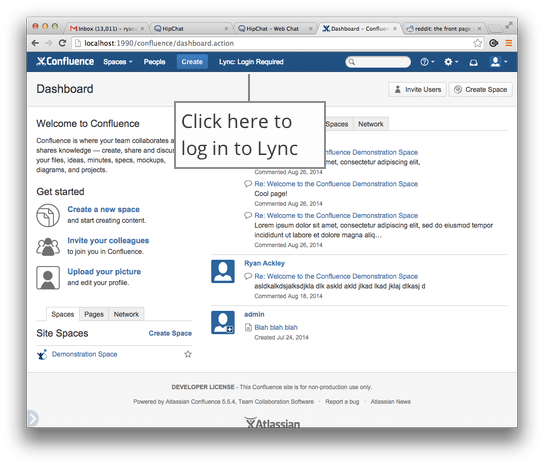Open the People page
The height and width of the screenshot is (466, 546).
pyautogui.click(x=154, y=62)
